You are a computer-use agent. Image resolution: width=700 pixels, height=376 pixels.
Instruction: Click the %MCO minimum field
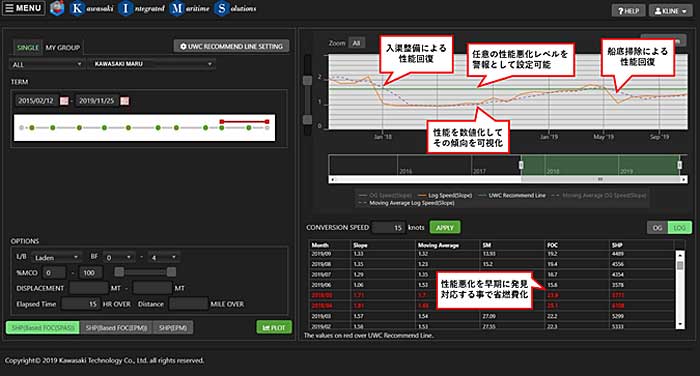tap(54, 272)
